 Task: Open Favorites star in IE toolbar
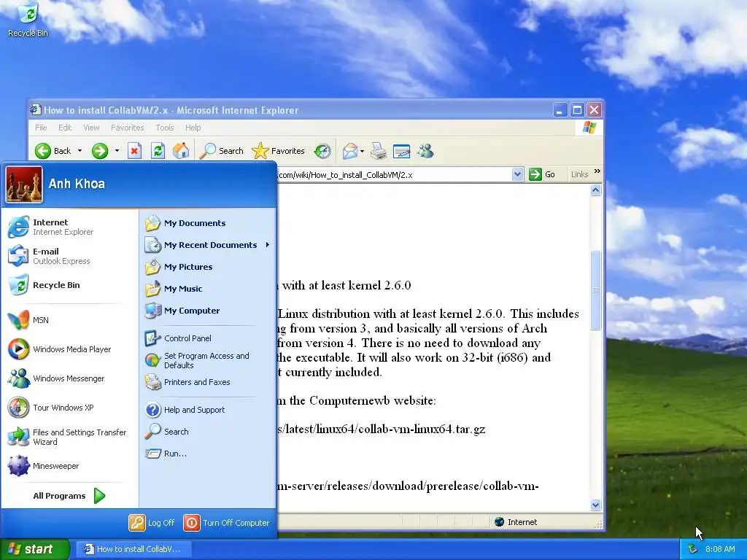(x=278, y=151)
